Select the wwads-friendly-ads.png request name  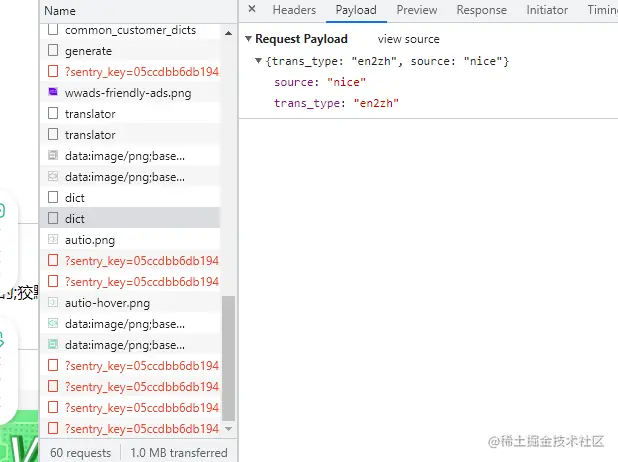click(x=128, y=93)
